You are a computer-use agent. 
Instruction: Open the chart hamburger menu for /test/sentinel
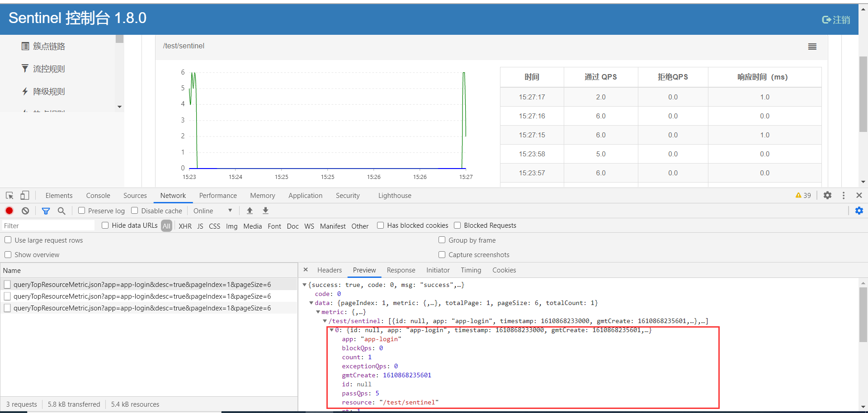[812, 47]
